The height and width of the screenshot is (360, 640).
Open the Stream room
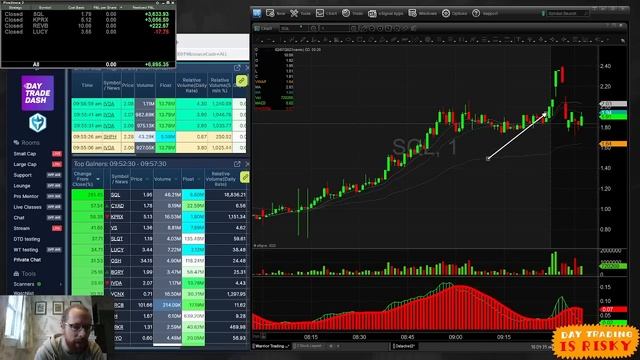21,228
